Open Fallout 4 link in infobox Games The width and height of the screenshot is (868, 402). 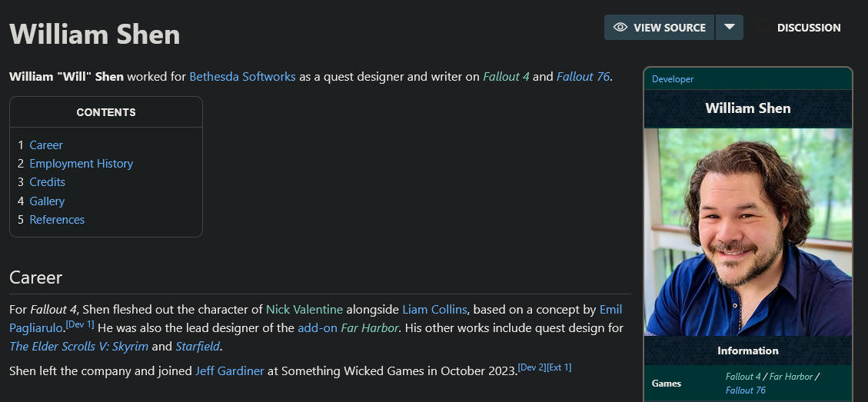click(743, 377)
